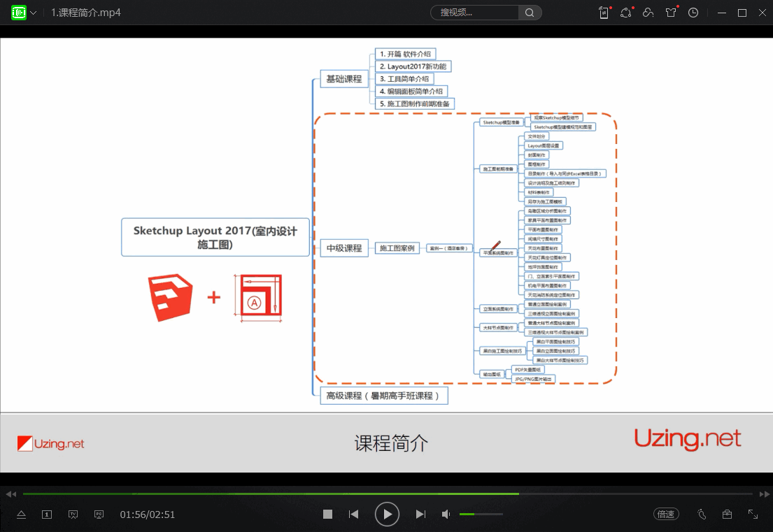Stop the video playback
Viewport: 773px width, 532px height.
327,515
